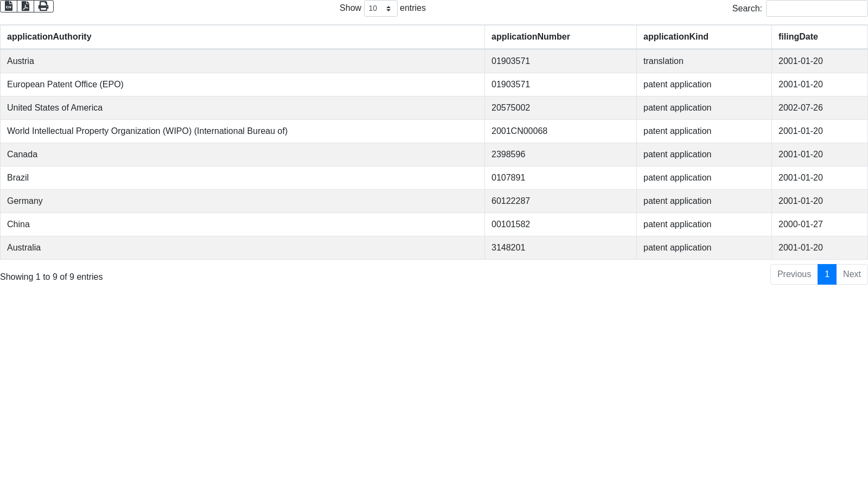Export the table as PDF
This screenshot has height=488, width=868.
[25, 6]
